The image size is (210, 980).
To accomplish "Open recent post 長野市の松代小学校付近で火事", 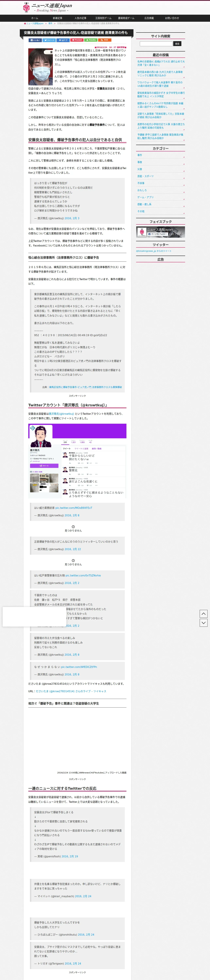I will [161, 126].
